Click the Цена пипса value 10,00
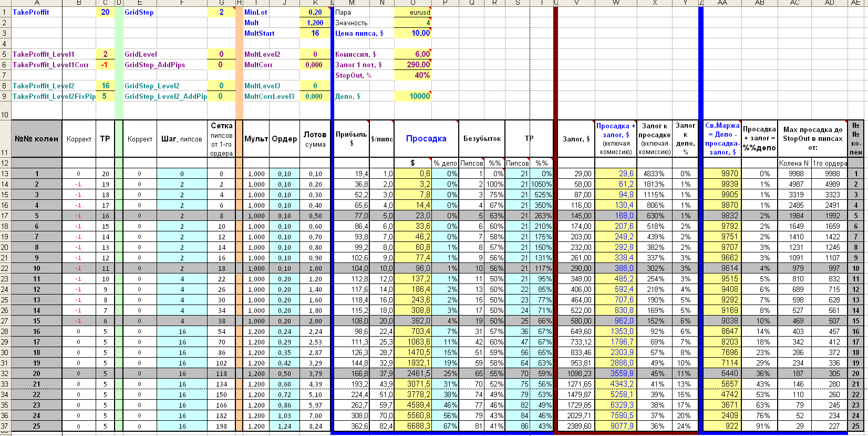868x436 pixels. 412,33
